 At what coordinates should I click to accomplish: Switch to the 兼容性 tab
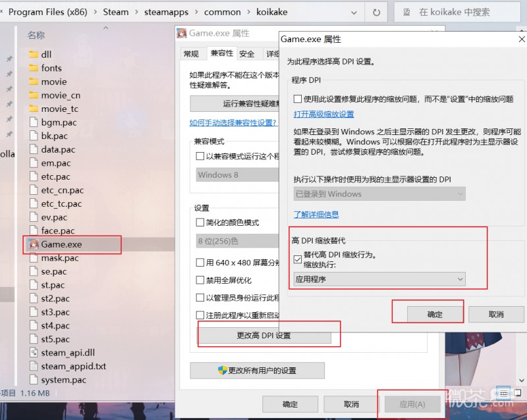click(222, 53)
